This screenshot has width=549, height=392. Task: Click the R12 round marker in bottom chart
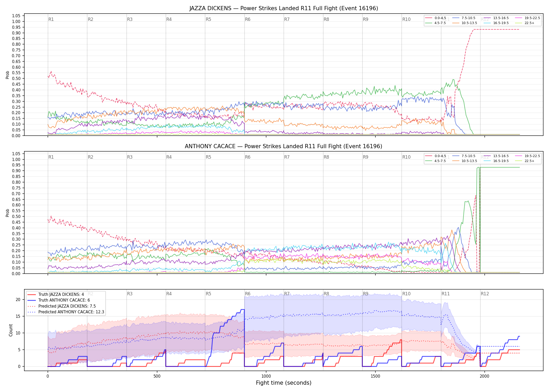pyautogui.click(x=485, y=294)
